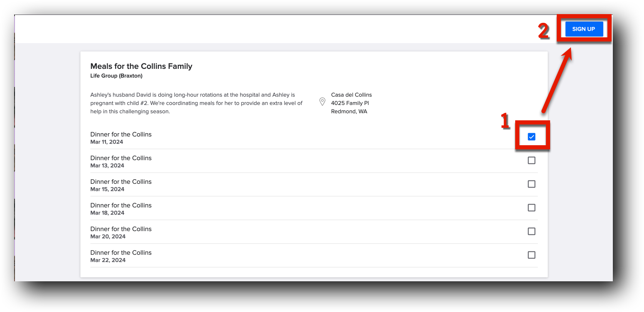Screen dimensions: 644x312
Task: Check the Mar 13, 2024 dinner checkbox
Action: click(x=531, y=161)
